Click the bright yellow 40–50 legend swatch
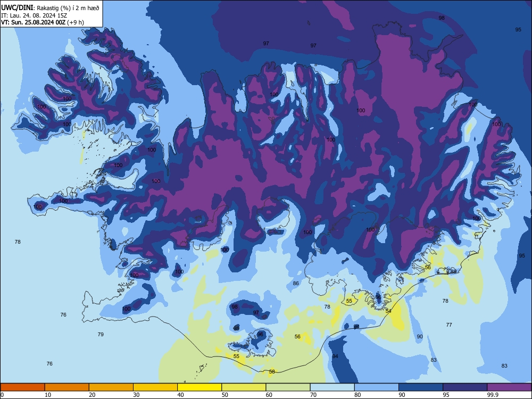The image size is (532, 399). pos(199,387)
